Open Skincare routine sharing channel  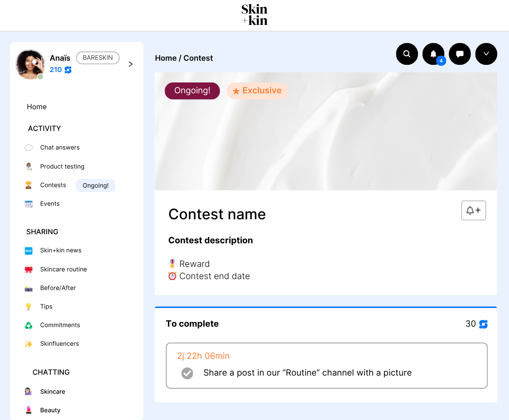[63, 269]
